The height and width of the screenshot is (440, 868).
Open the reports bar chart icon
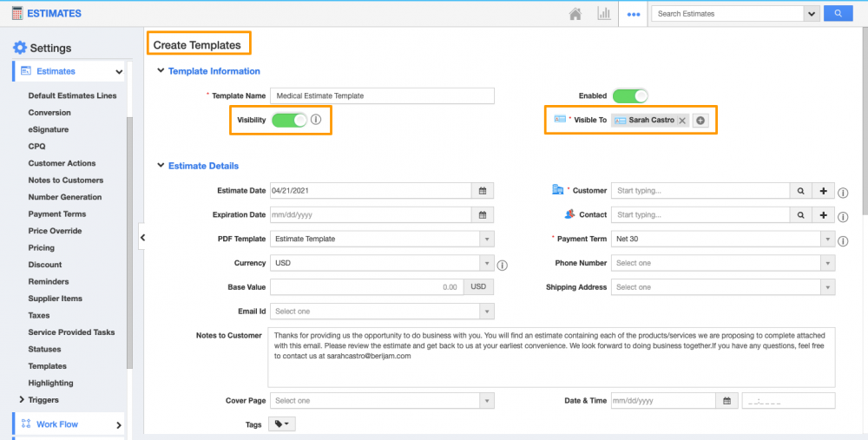603,14
